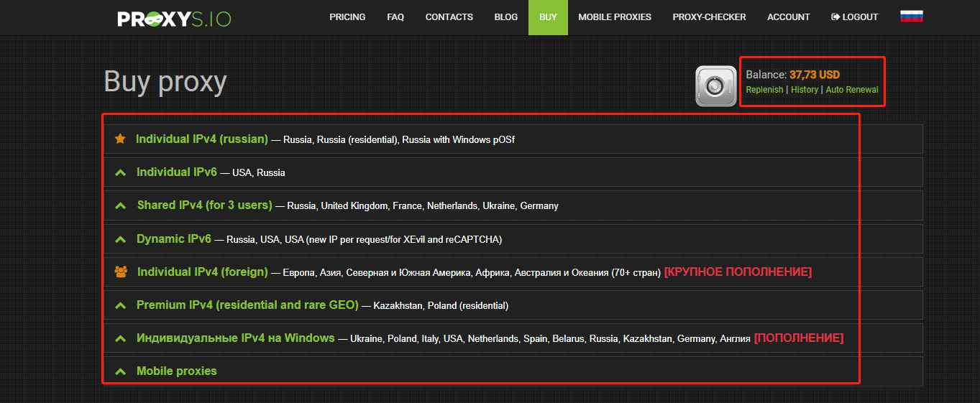Open the Proxy-Checker page
Screen dimensions: 980x403
(x=709, y=17)
